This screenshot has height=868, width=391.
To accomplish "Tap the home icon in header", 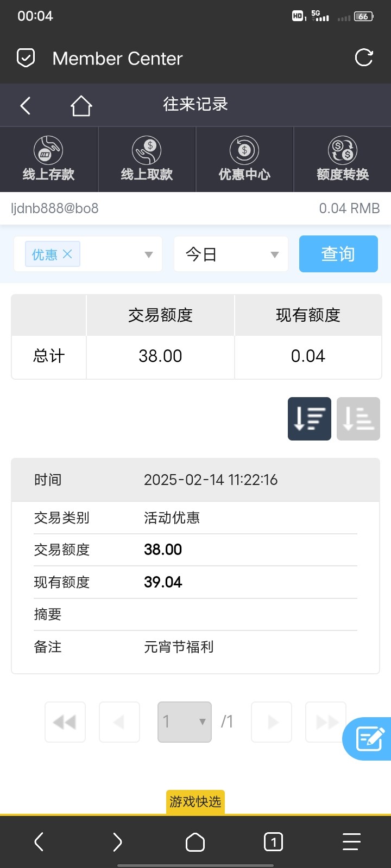I will [81, 106].
